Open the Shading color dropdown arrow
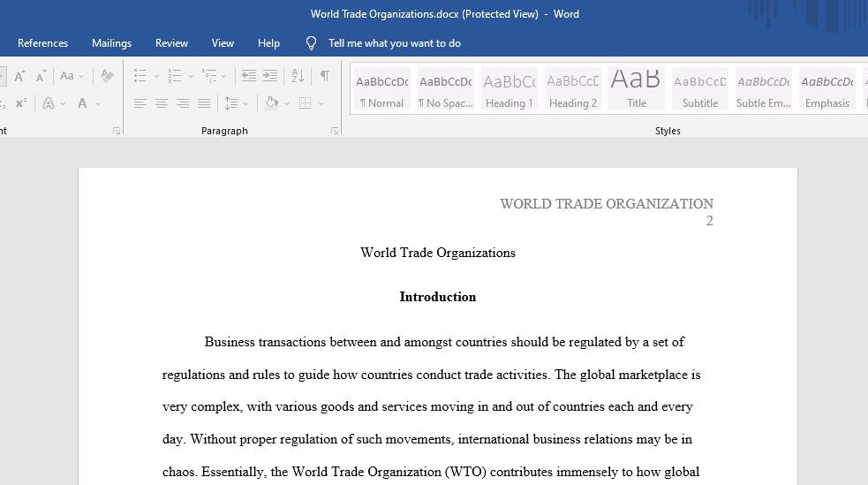 [287, 103]
